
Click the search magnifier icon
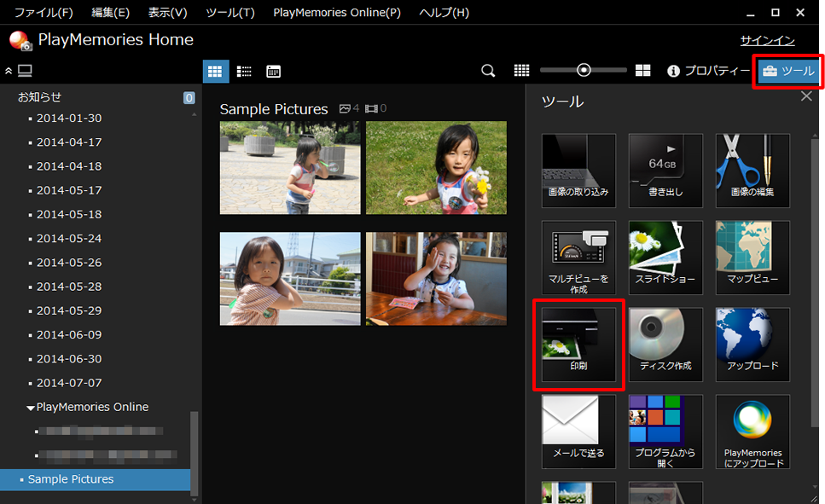488,71
